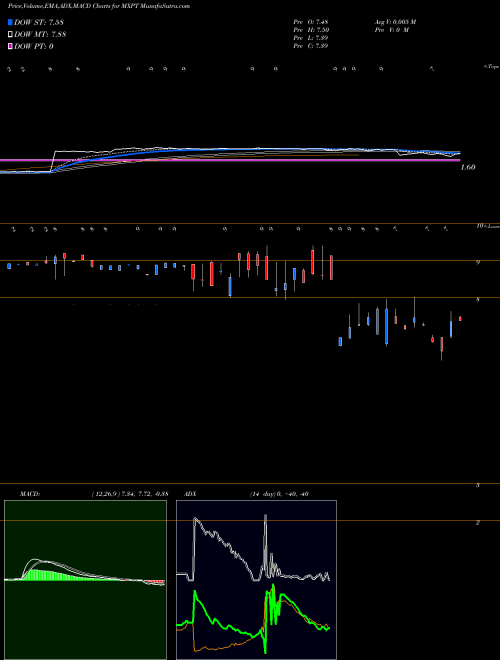Select the 'DOW PT: 0' legend label
500x660 pixels.
tap(34, 46)
